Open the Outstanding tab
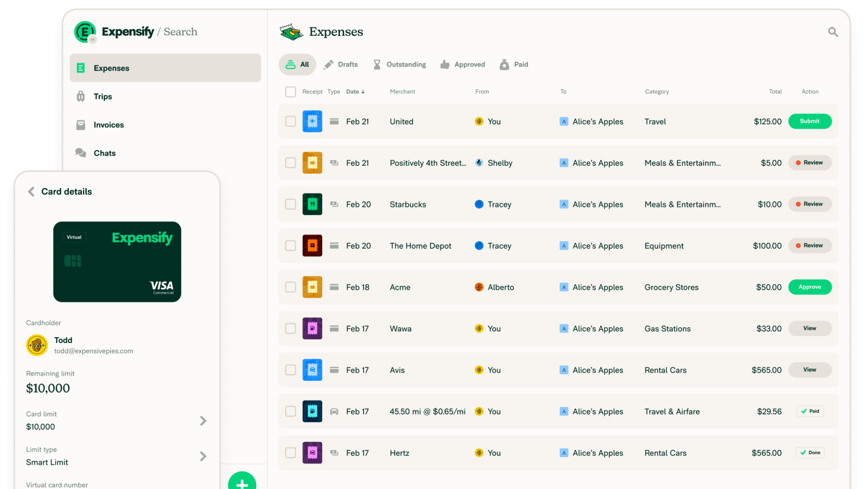 pyautogui.click(x=399, y=64)
